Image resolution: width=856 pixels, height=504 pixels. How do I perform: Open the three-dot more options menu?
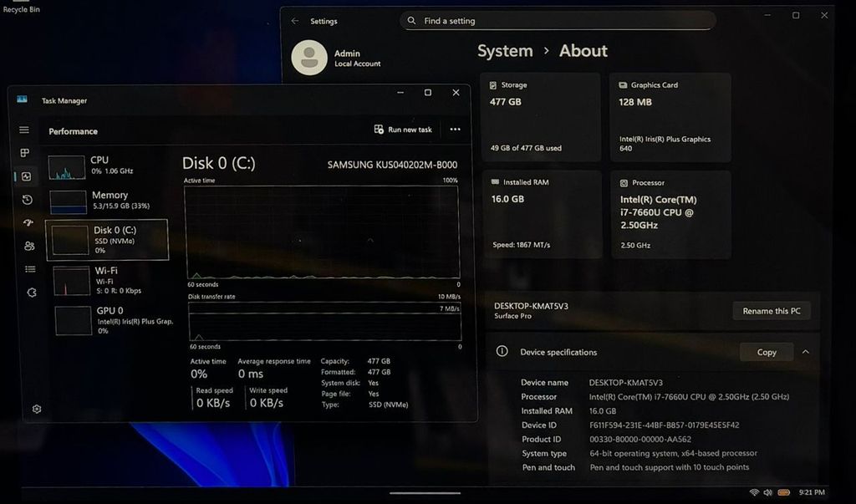click(455, 130)
